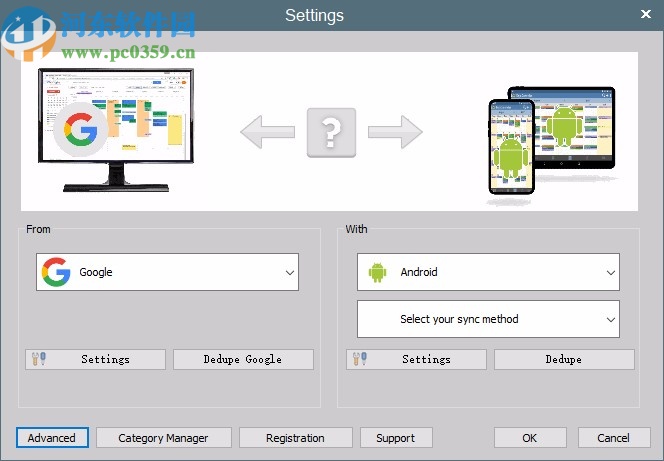Click the right arrow sync direction icon
This screenshot has height=461, width=664.
click(x=395, y=132)
